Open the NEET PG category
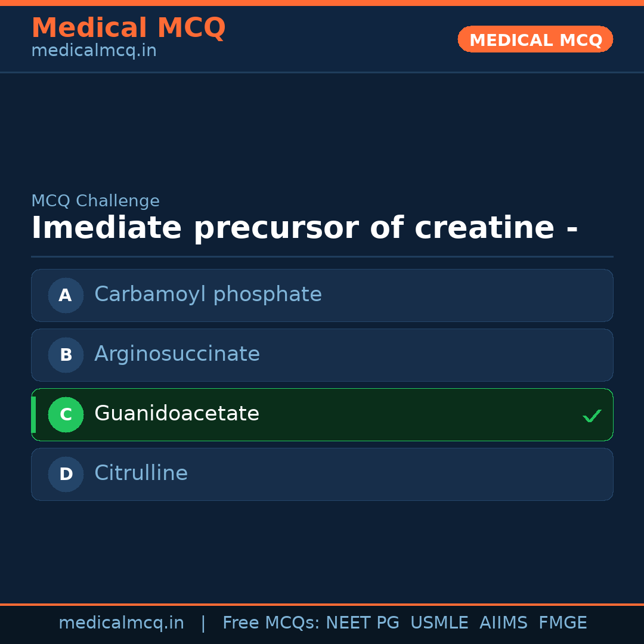 pos(362,622)
